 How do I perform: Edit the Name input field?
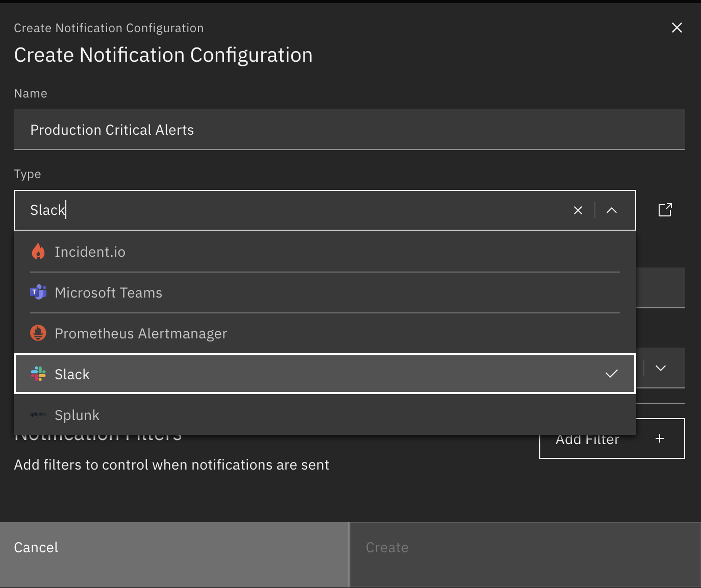[349, 130]
